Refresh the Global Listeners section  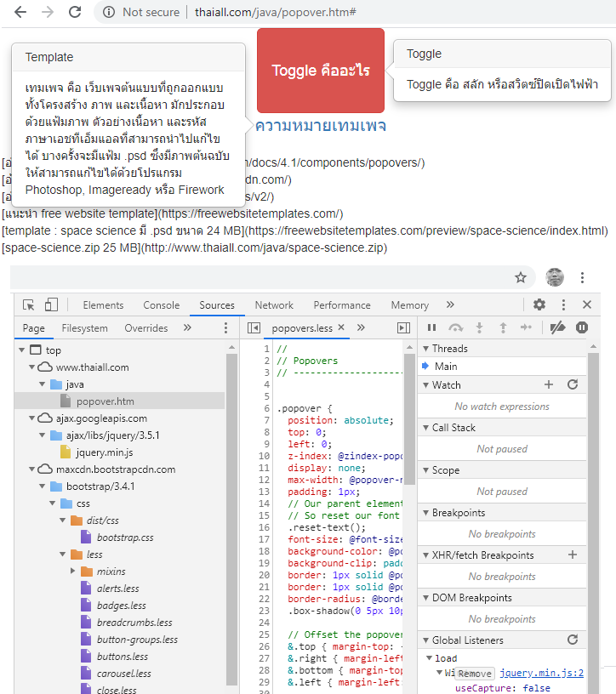573,640
